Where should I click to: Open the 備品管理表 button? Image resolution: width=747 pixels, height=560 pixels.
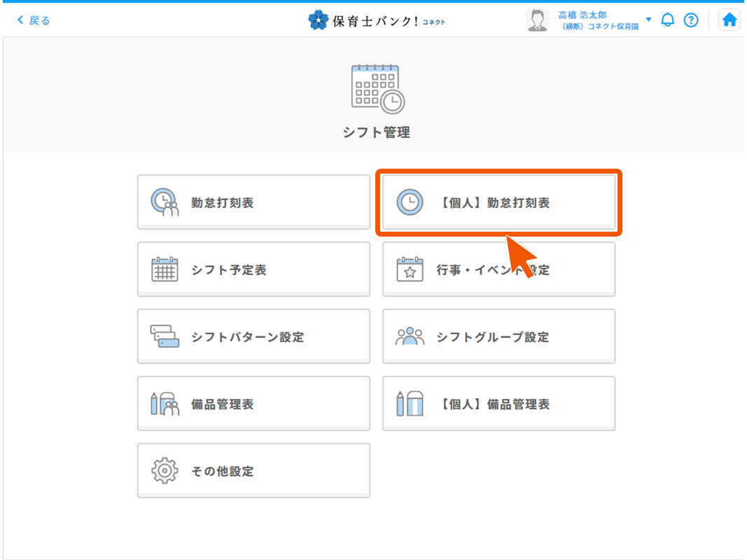253,404
